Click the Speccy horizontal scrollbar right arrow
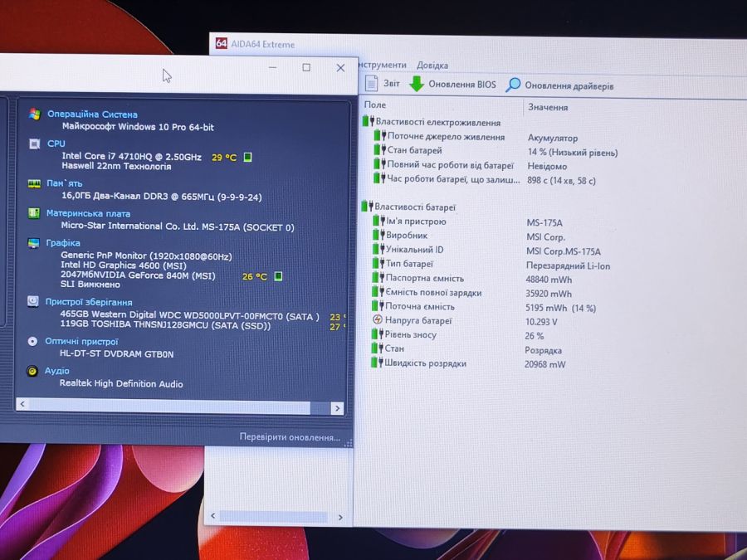The height and width of the screenshot is (560, 747). [337, 408]
